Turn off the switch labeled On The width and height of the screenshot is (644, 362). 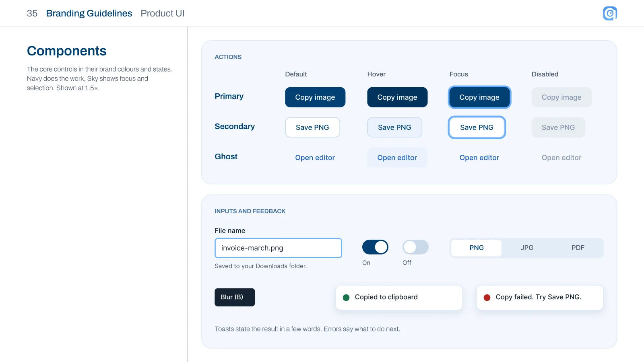click(375, 247)
